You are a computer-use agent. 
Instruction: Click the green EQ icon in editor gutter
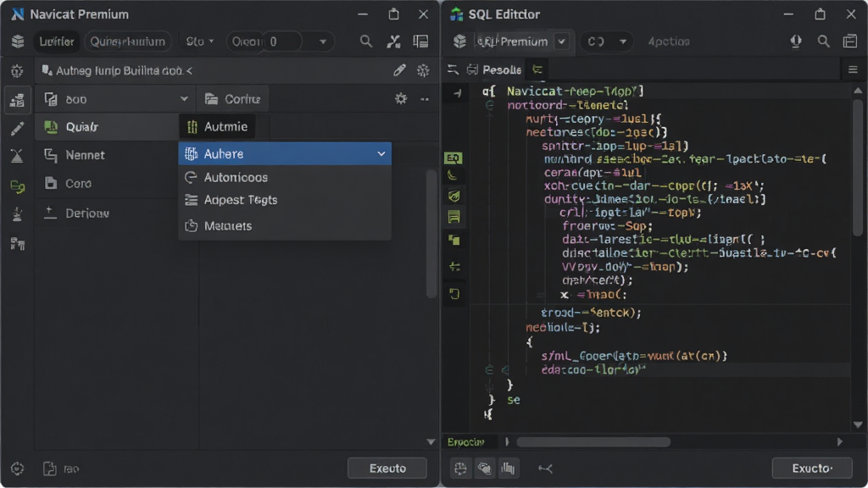click(453, 158)
